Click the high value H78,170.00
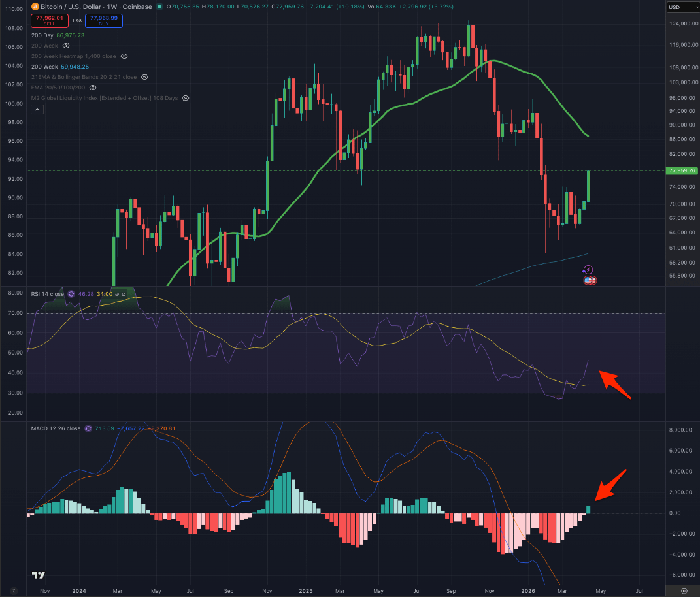700x597 pixels. (x=218, y=7)
